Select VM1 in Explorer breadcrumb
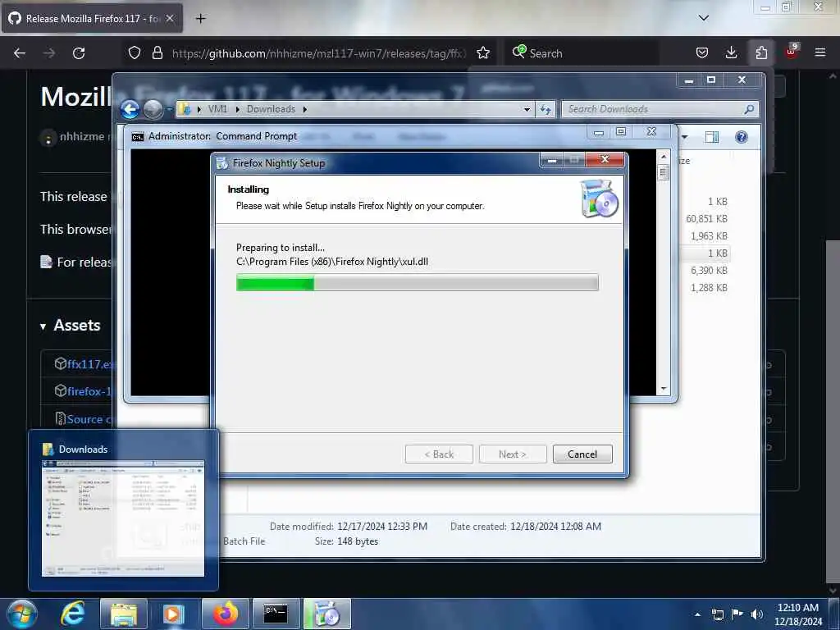 pos(217,109)
